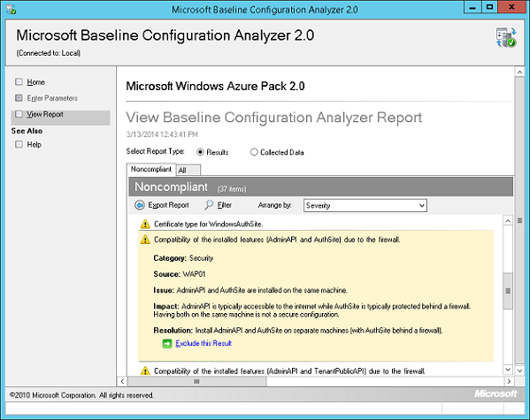Screen dimensions: 530x420
Task: Click the green Exclude this Result icon
Action: coord(167,344)
